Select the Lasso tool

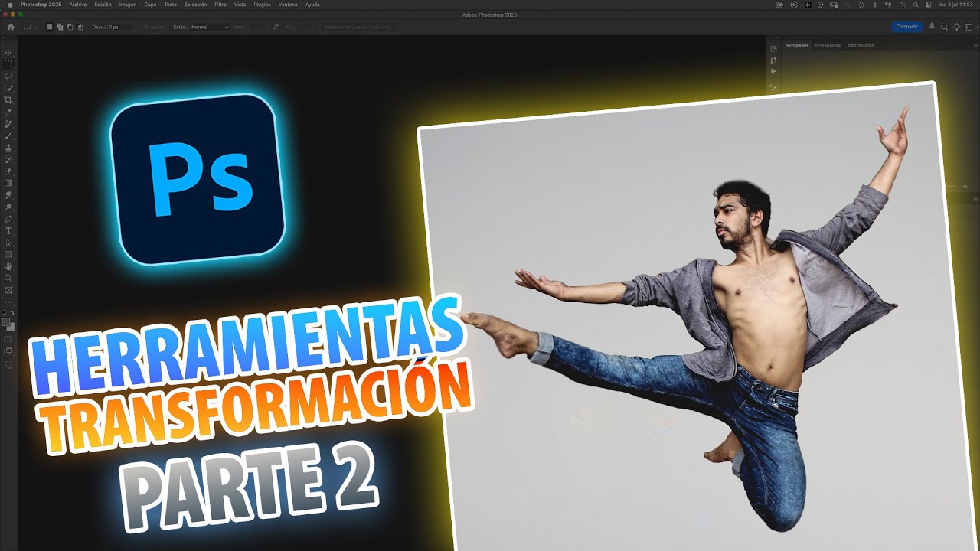9,76
